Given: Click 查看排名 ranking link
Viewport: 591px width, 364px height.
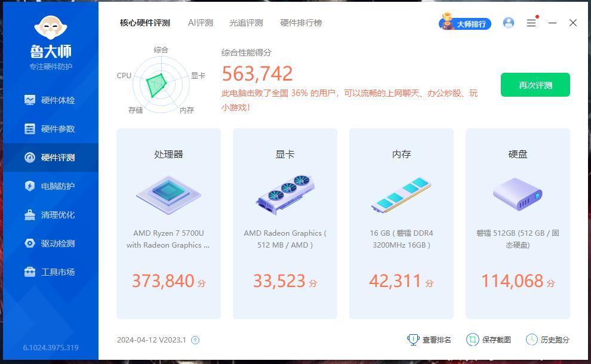Looking at the screenshot, I should [x=429, y=340].
